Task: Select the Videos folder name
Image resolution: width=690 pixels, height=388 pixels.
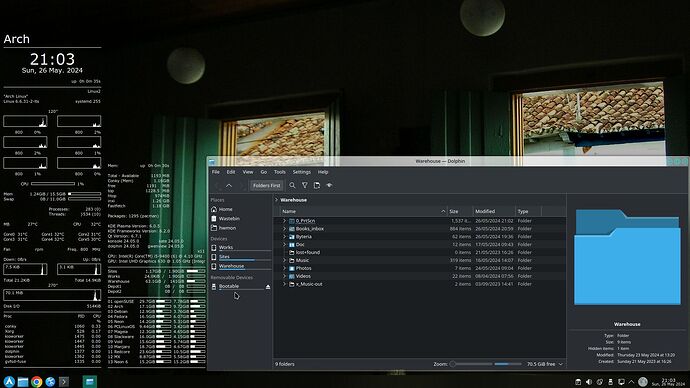Action: pyautogui.click(x=303, y=276)
